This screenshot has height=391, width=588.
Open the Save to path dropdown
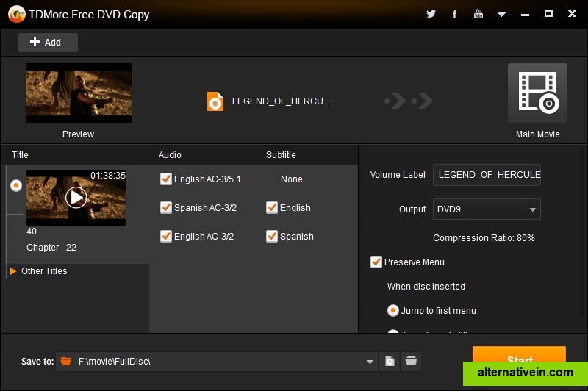point(370,362)
